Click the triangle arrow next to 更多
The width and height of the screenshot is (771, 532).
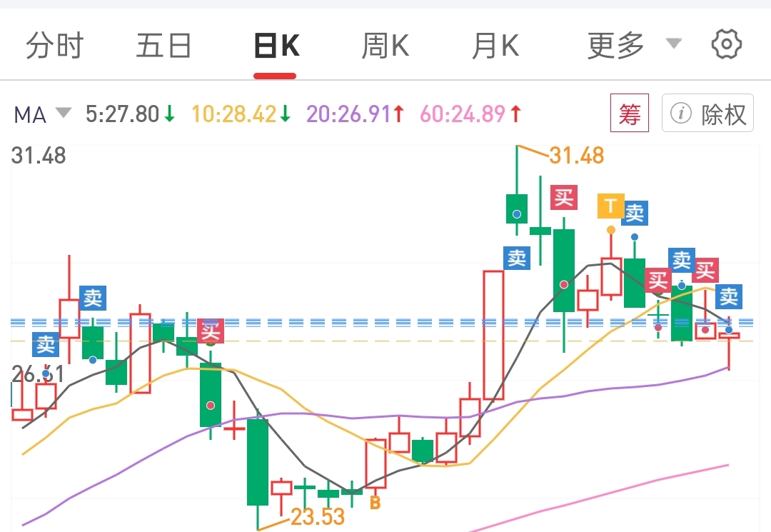[x=673, y=44]
